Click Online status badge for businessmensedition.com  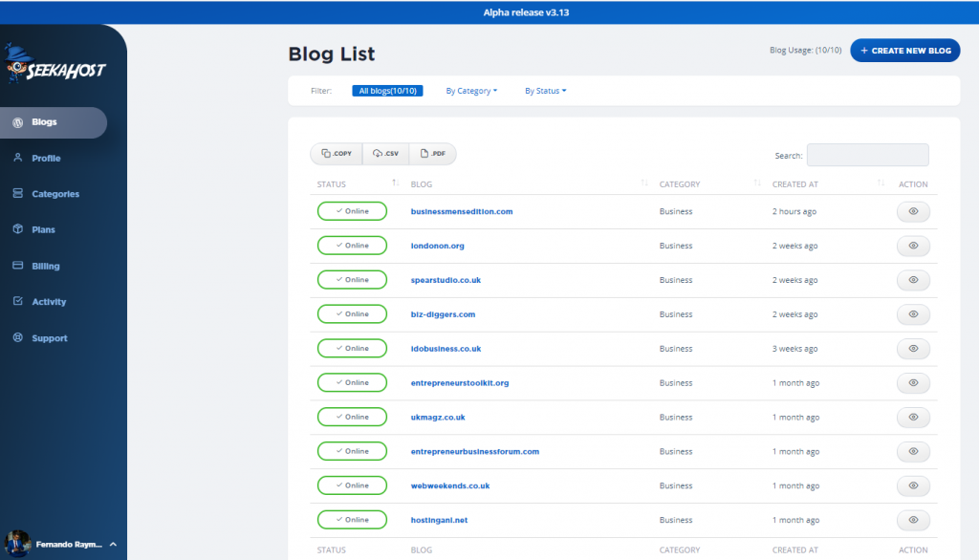coord(352,211)
